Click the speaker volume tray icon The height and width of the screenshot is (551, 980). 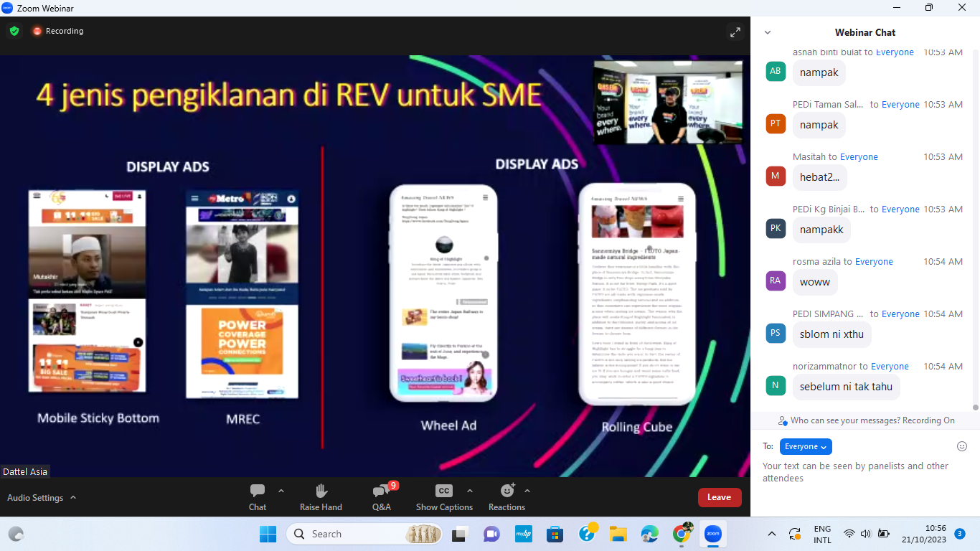865,534
